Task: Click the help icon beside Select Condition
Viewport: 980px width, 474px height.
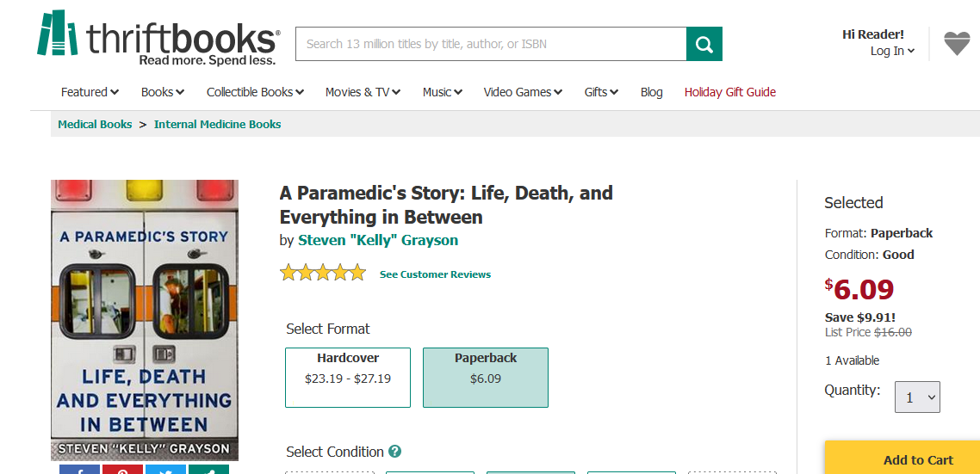Action: tap(394, 452)
